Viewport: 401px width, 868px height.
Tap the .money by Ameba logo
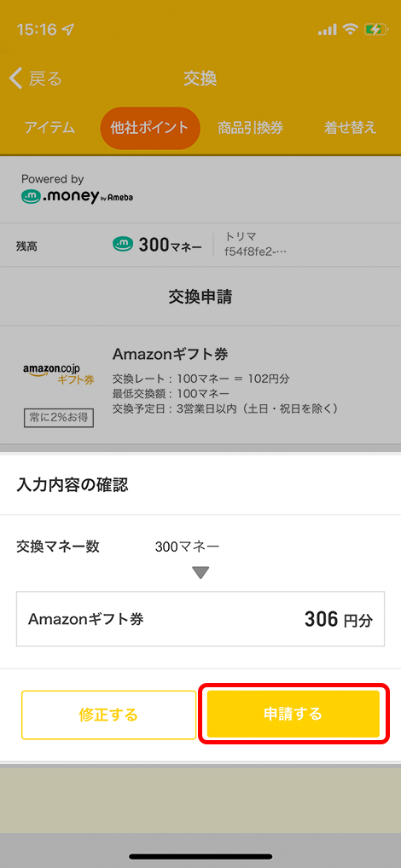pos(77,196)
